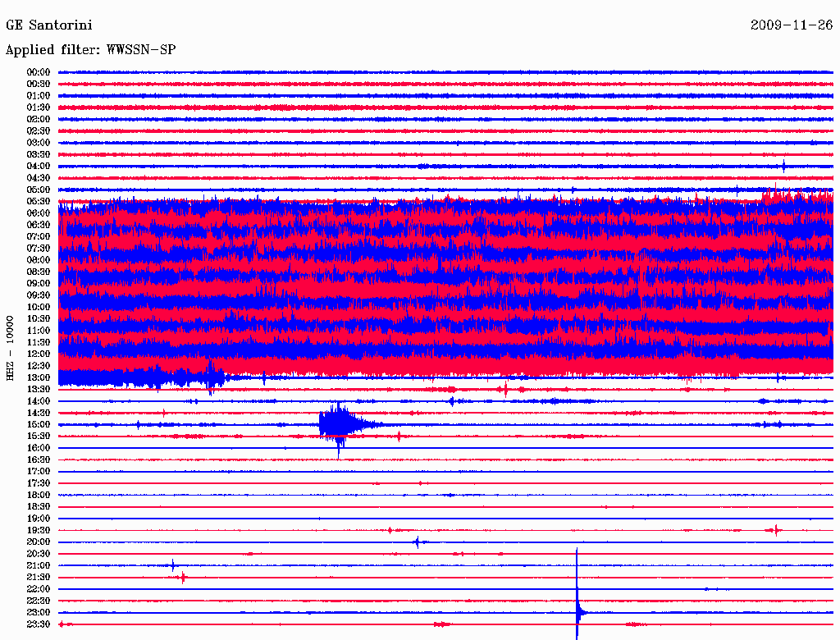Select the 01:00 time label
Image resolution: width=840 pixels, height=640 pixels.
39,96
